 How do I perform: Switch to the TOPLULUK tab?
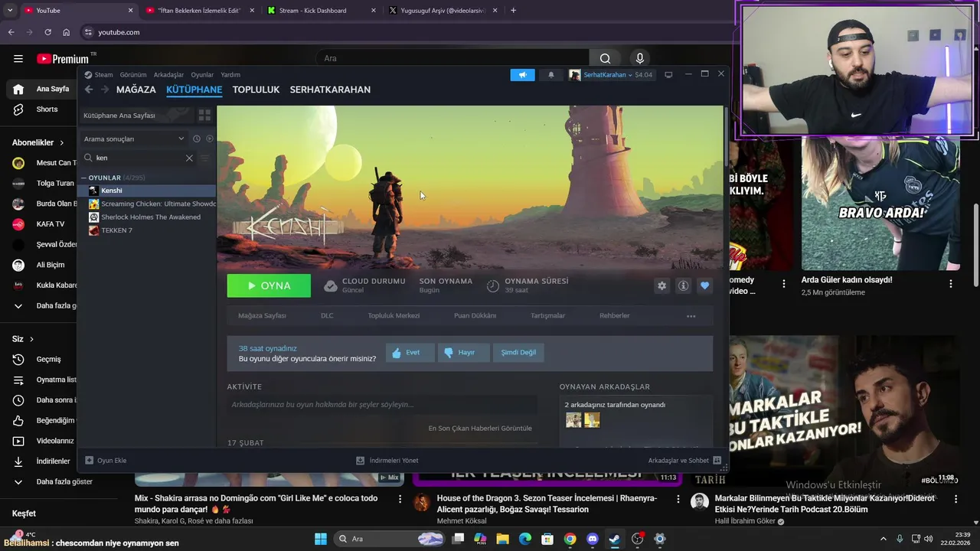[x=256, y=90]
